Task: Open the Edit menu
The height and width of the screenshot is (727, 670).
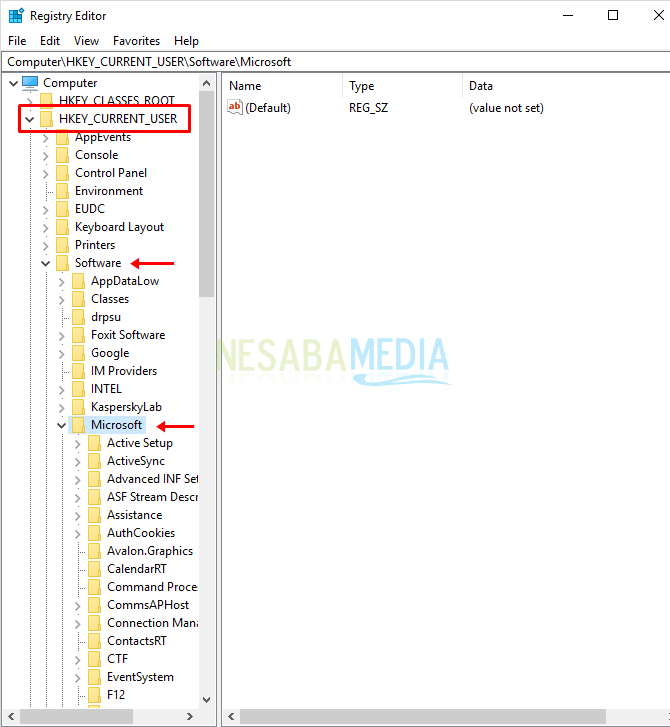Action: coord(50,41)
